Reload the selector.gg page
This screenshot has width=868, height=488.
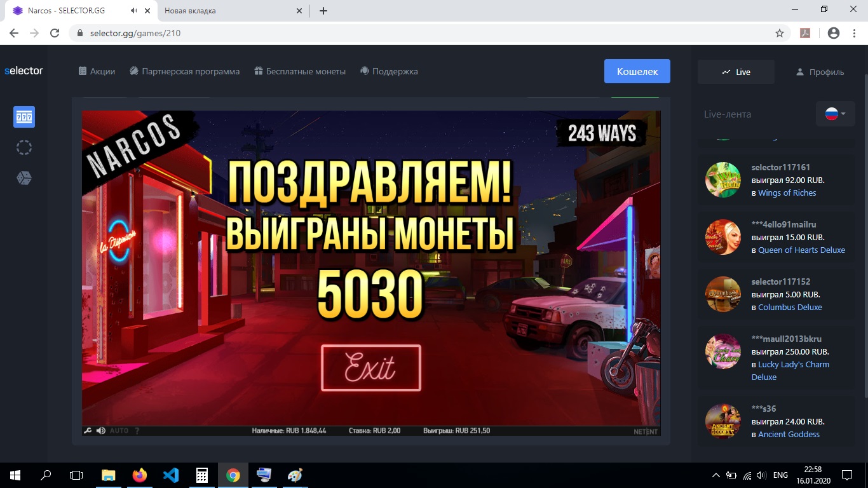pos(55,33)
